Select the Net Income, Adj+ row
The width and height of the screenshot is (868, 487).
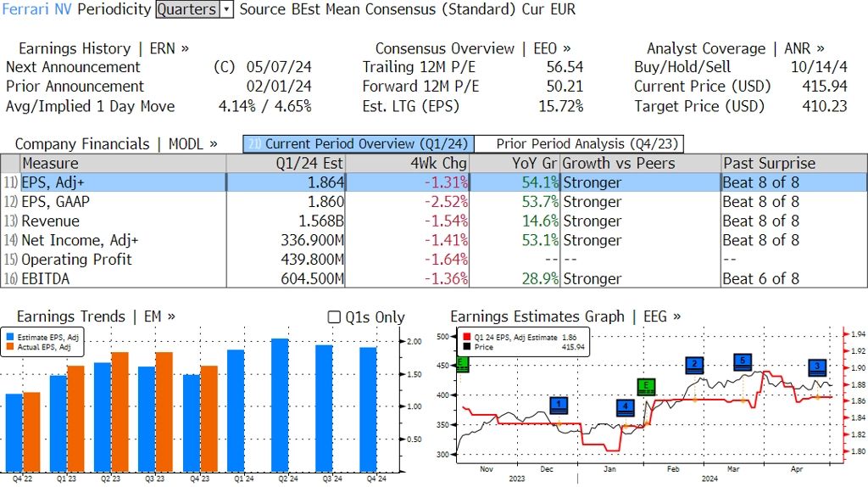[433, 240]
